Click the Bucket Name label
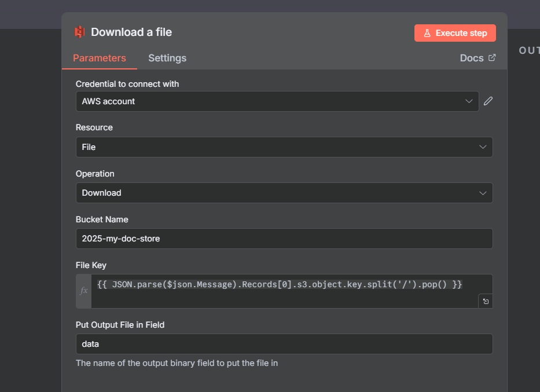 [102, 219]
